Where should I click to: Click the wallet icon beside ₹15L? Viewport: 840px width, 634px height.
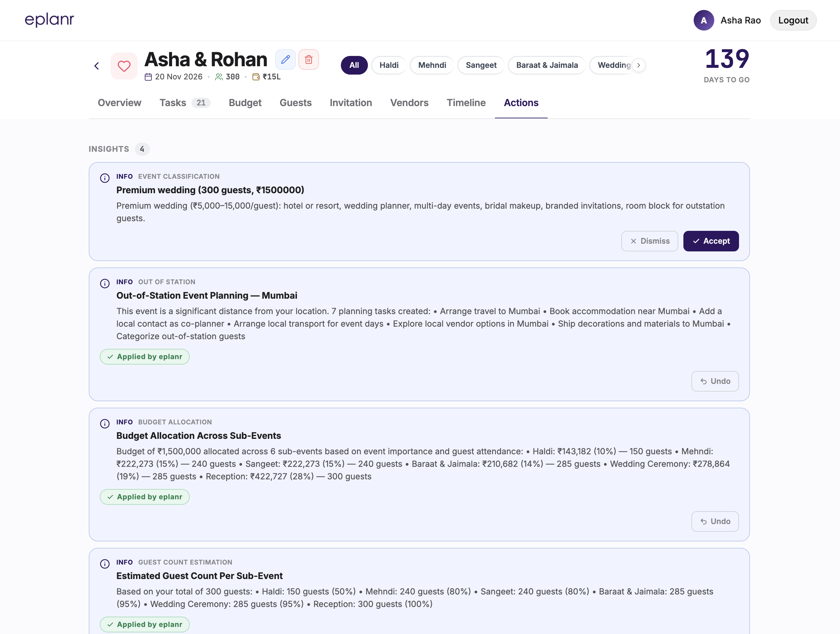pyautogui.click(x=256, y=77)
